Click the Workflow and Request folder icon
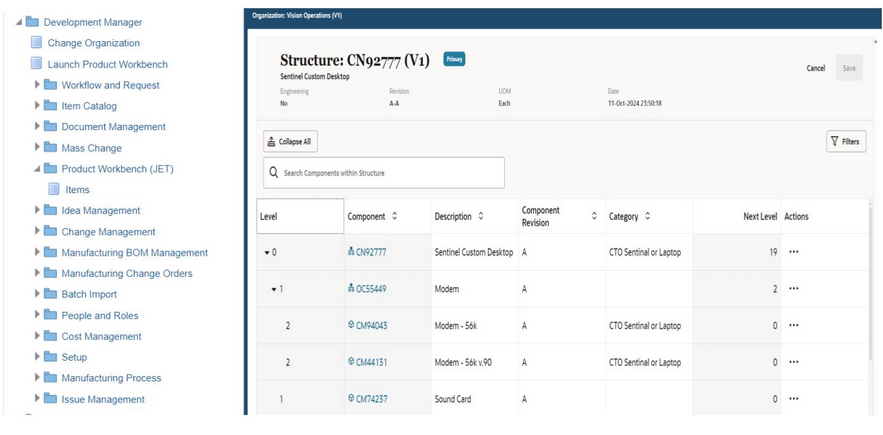Screen dimensions: 883x435 coord(51,85)
